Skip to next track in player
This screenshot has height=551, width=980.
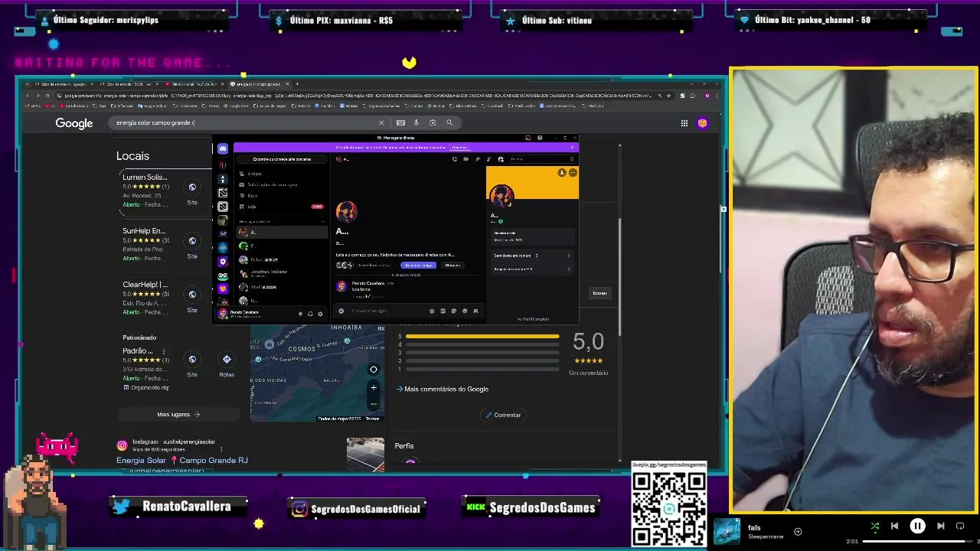pyautogui.click(x=940, y=526)
